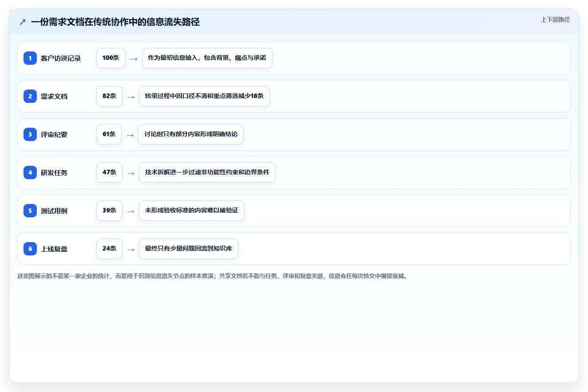Click the arrow after 47条
Image resolution: width=588 pixels, height=392 pixels.
pos(130,173)
